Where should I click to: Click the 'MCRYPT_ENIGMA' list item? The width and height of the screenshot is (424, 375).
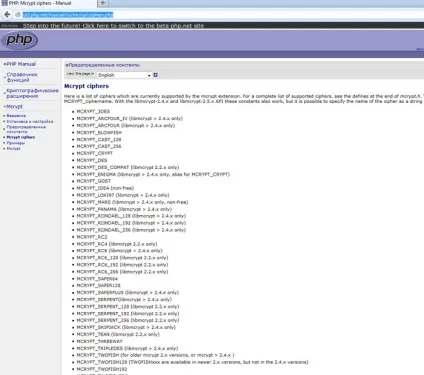pos(153,174)
